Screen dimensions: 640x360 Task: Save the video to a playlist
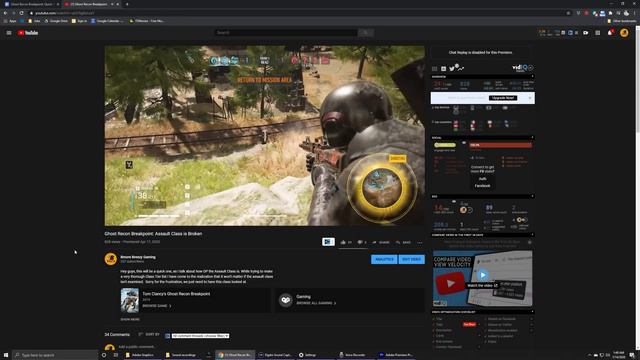[403, 242]
